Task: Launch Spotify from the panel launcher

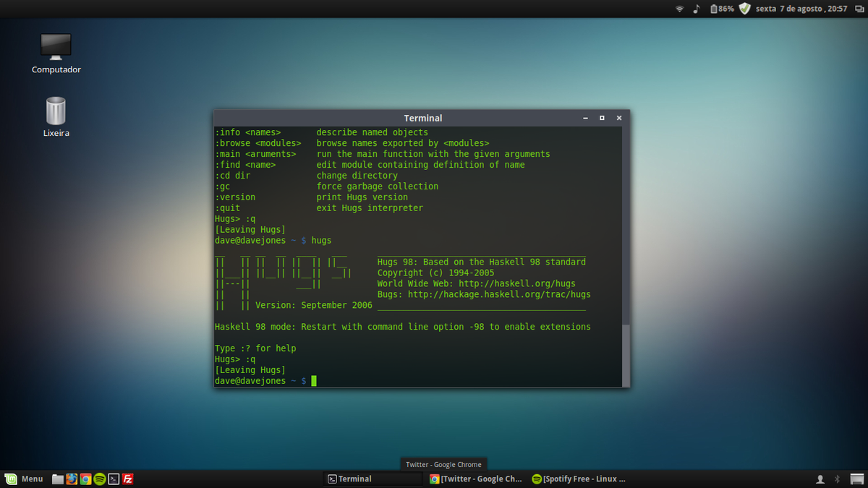Action: [x=99, y=479]
